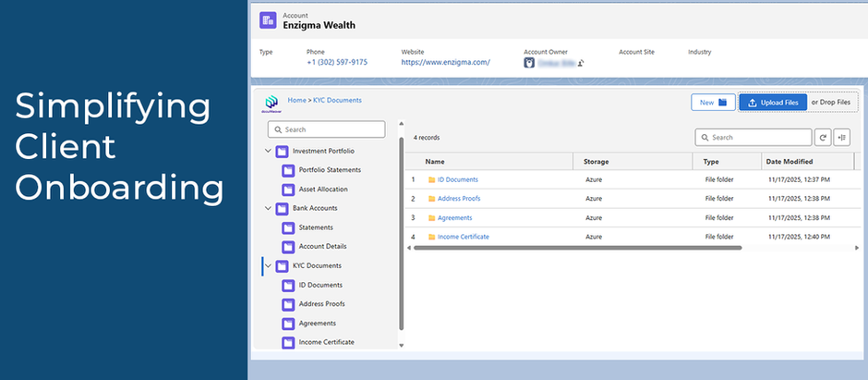Click the Portfolio Statements folder icon in tree
This screenshot has height=380, width=868.
288,170
